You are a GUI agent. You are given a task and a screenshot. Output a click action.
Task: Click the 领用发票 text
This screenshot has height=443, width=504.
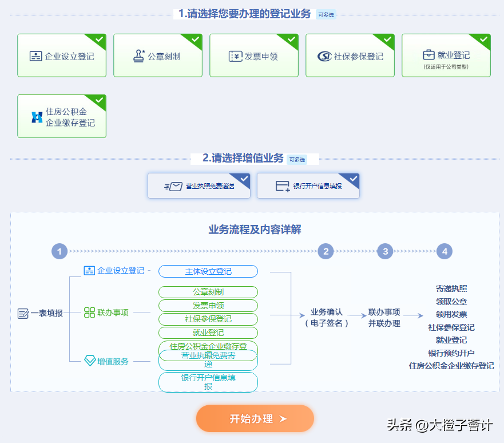[x=451, y=314]
